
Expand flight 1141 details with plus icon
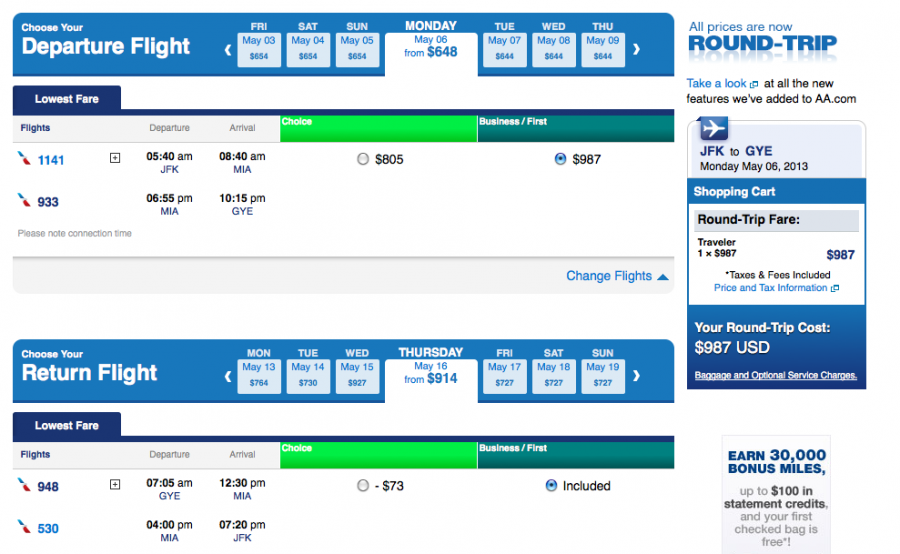pos(115,158)
